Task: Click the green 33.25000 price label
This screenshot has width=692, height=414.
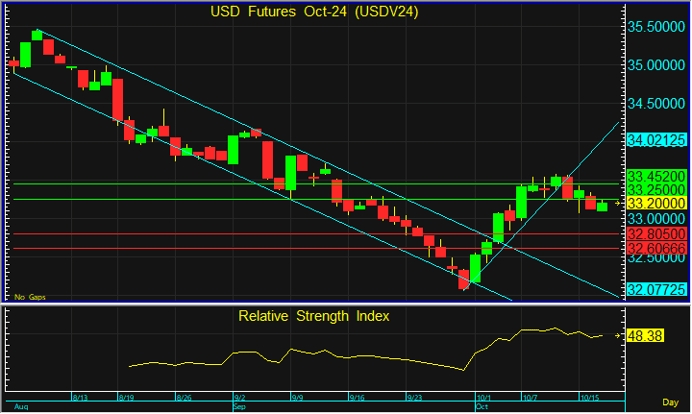Action: tap(655, 189)
